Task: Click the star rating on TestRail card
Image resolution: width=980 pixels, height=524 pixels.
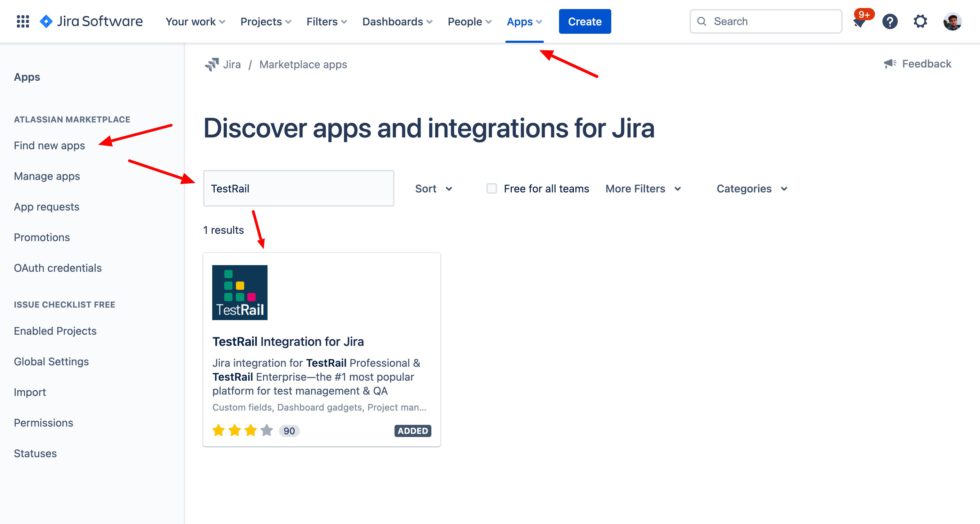Action: click(242, 430)
